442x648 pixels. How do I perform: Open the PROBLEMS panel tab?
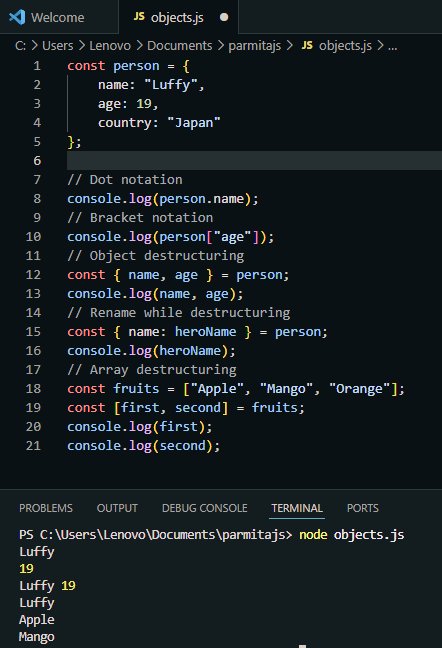[x=46, y=508]
